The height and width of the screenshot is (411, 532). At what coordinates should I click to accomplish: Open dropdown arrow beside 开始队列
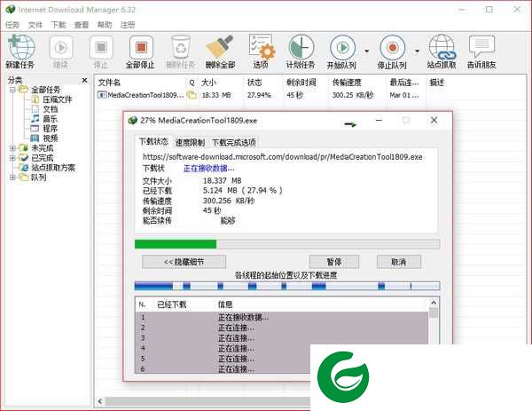pos(367,51)
